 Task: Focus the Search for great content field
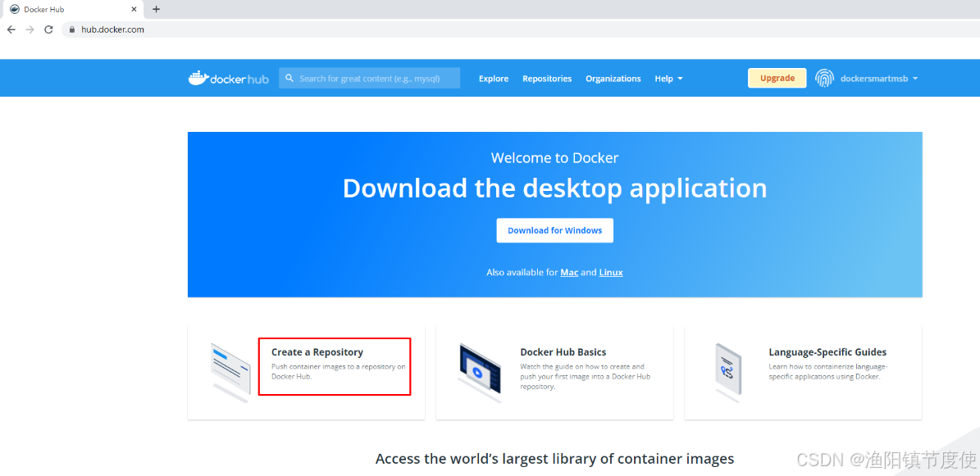coord(369,78)
